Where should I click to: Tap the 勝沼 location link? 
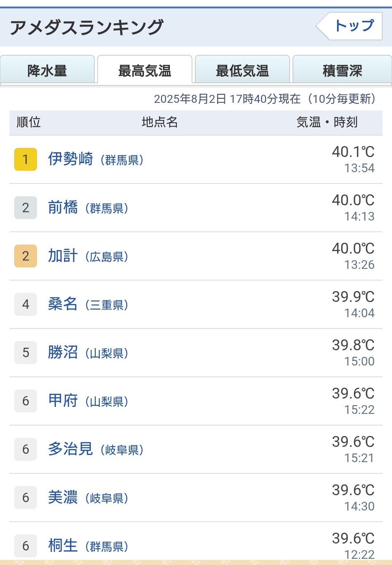pyautogui.click(x=63, y=352)
